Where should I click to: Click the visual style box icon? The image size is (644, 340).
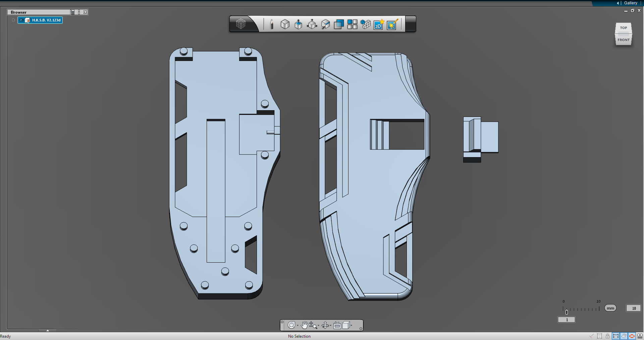(346, 325)
